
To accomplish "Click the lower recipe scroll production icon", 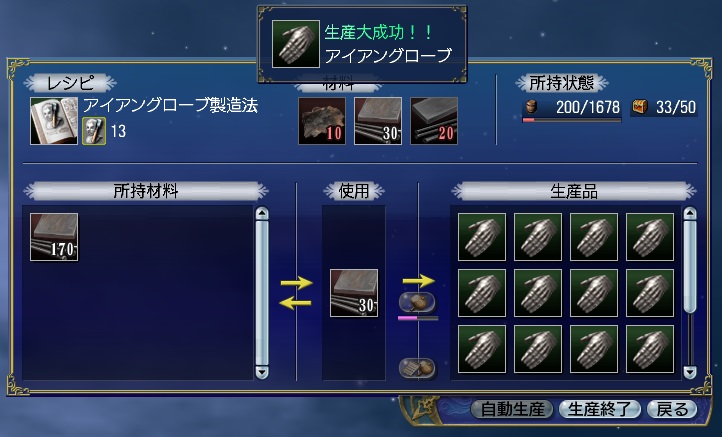I will click(x=417, y=368).
